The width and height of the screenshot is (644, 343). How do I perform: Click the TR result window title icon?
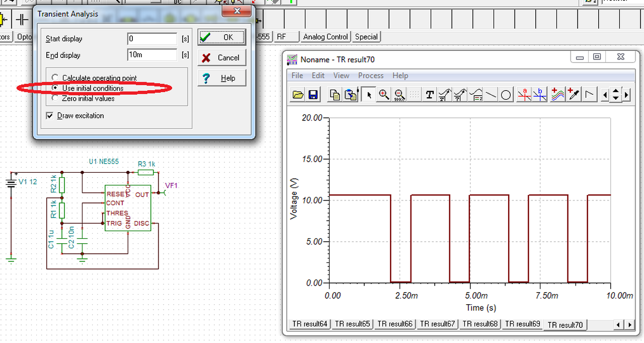[292, 59]
